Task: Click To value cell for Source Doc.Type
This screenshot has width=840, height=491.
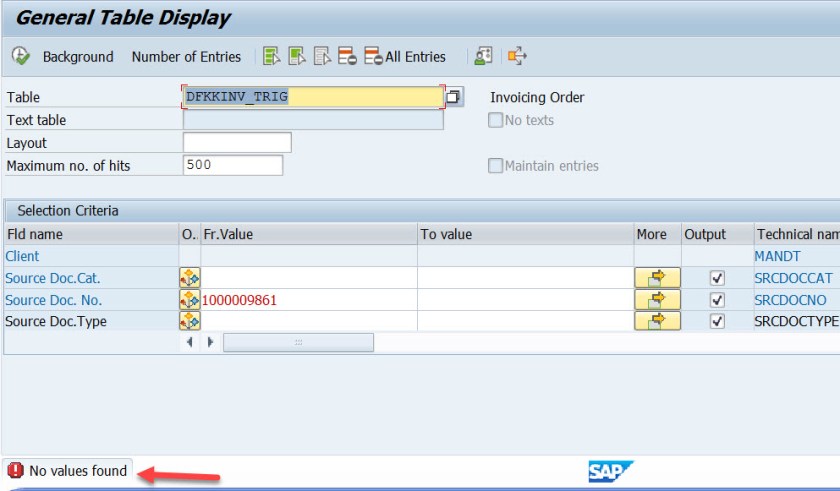Action: pyautogui.click(x=526, y=321)
